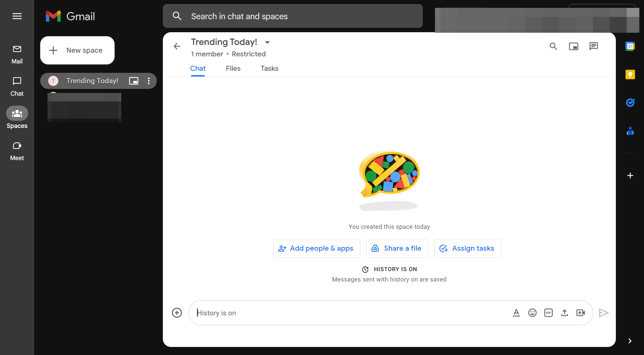The width and height of the screenshot is (644, 355).
Task: Open the main menu hamburger icon
Action: click(17, 16)
